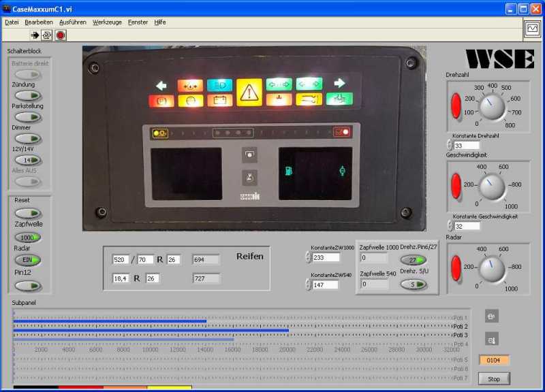Toggle the Drehz. S/U switch

[x=414, y=284]
